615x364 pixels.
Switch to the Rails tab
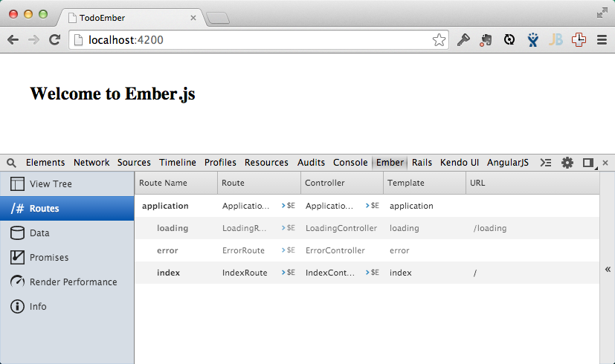pos(422,163)
